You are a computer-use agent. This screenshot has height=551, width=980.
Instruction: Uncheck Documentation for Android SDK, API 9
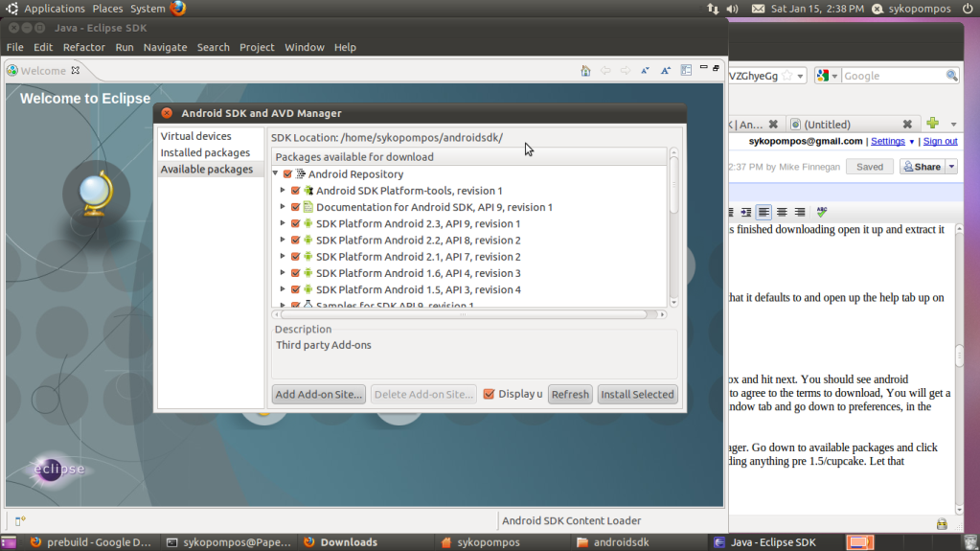click(x=296, y=207)
